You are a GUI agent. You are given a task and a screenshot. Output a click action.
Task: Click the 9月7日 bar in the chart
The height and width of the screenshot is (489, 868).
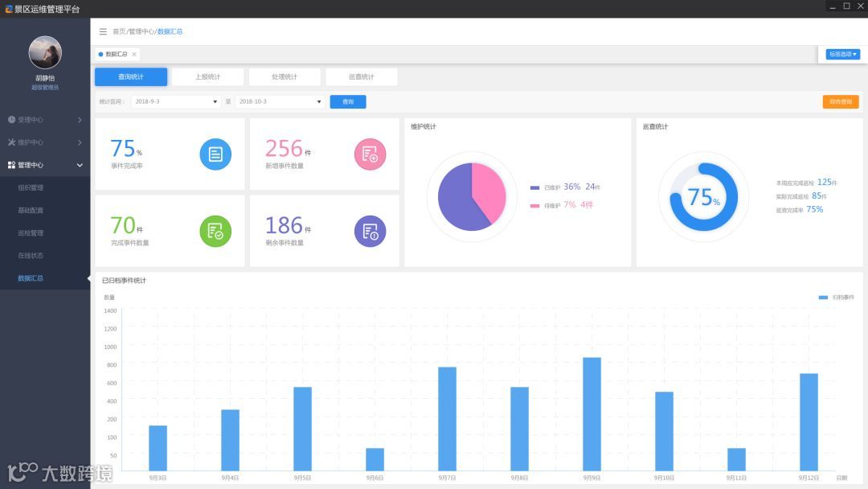pos(448,419)
